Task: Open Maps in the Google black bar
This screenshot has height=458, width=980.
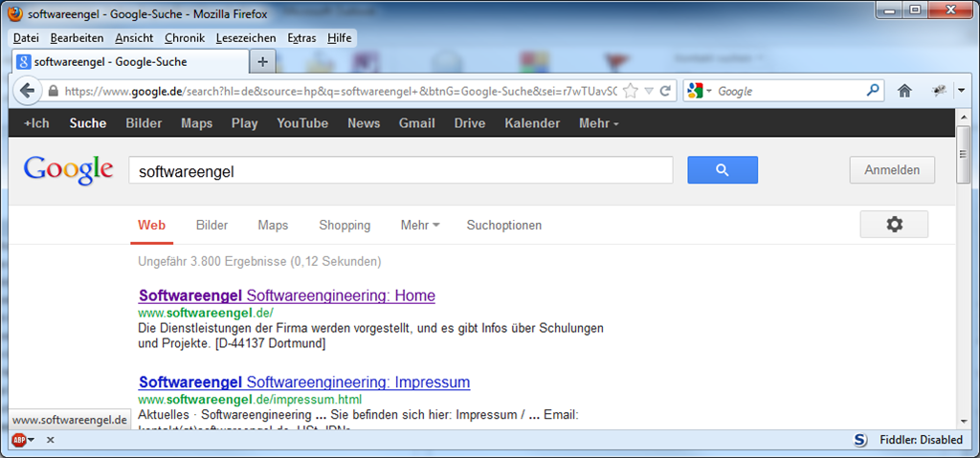Action: (197, 123)
